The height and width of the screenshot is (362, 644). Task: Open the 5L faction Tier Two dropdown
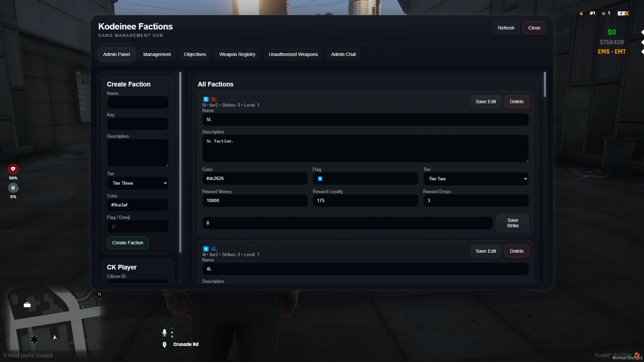pos(476,179)
